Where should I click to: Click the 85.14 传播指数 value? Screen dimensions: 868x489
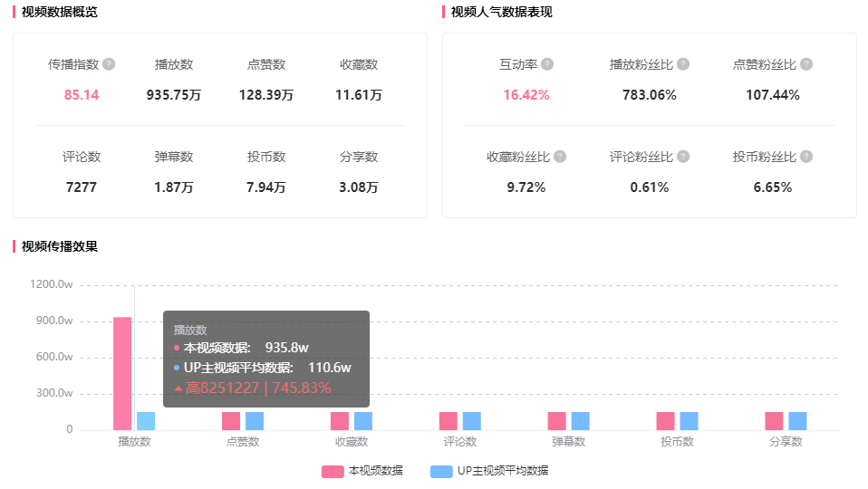pyautogui.click(x=82, y=95)
